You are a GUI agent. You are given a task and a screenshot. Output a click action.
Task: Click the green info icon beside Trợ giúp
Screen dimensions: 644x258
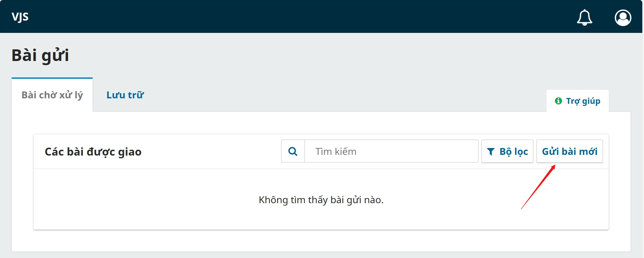[x=558, y=101]
